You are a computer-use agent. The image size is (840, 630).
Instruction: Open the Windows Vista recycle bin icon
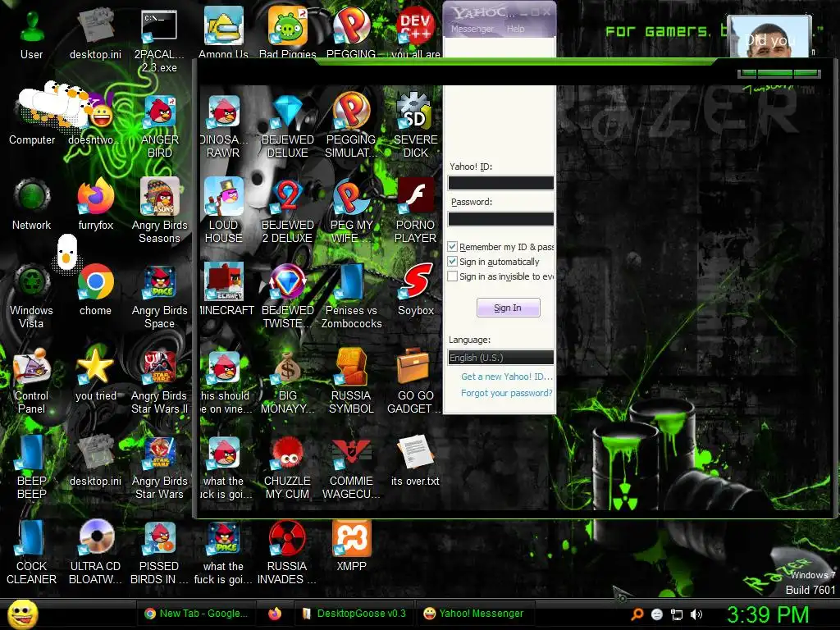click(32, 295)
